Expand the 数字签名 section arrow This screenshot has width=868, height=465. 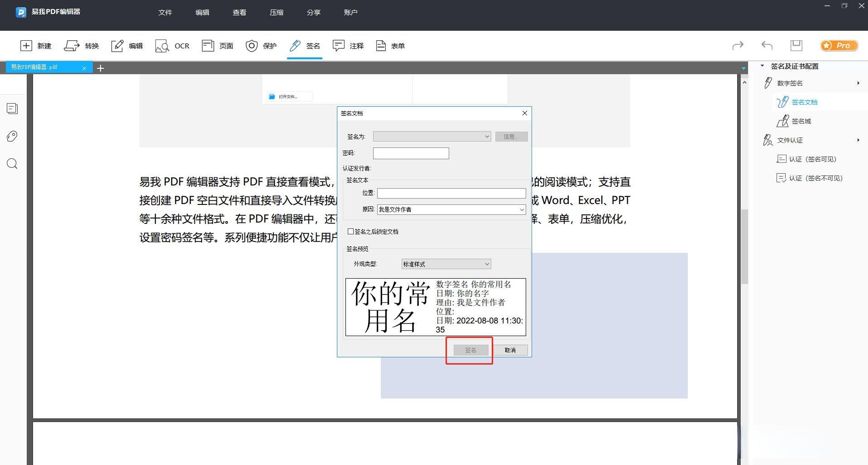click(x=858, y=83)
